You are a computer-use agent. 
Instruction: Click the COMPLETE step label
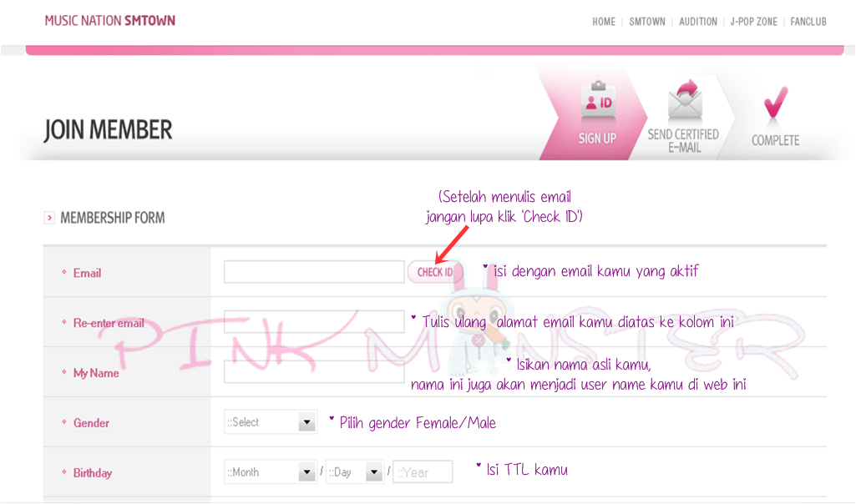point(775,140)
